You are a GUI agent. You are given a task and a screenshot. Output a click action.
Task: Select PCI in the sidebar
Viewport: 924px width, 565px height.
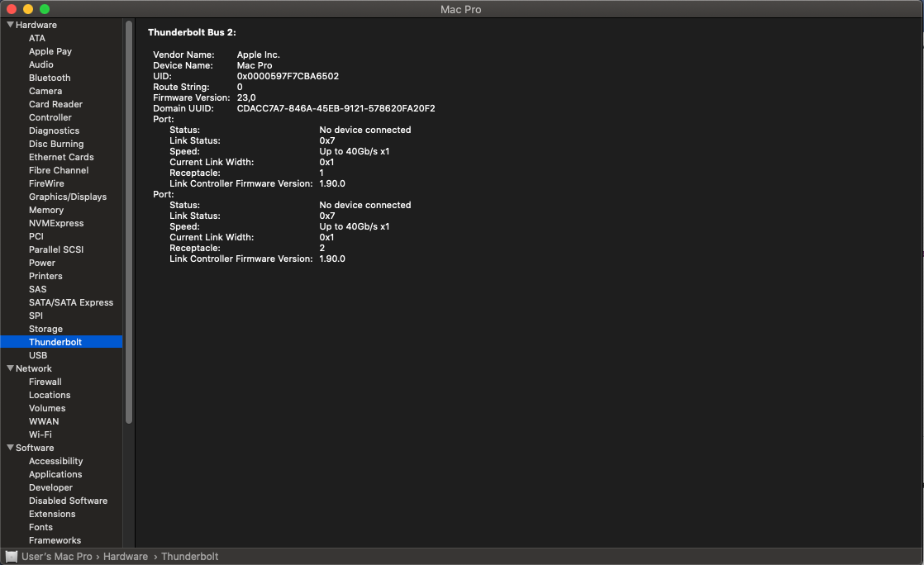[x=36, y=236]
